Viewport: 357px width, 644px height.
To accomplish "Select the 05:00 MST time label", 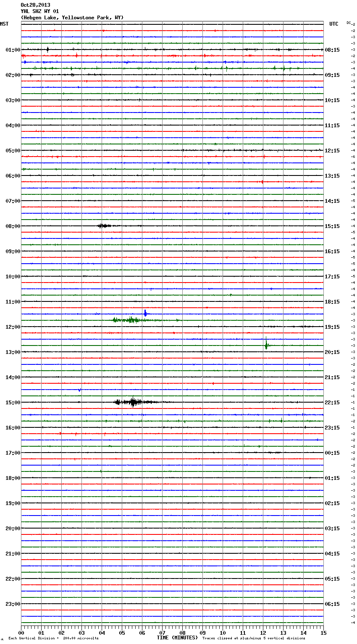I will coord(13,150).
